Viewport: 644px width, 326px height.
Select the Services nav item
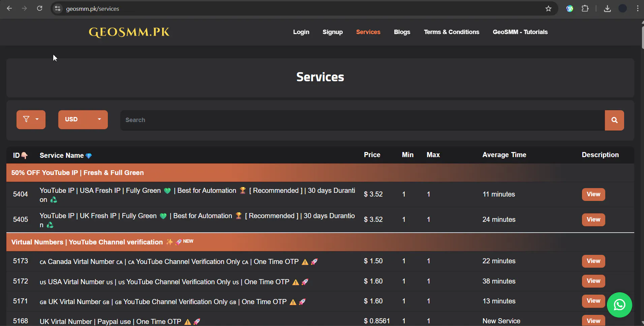point(368,32)
